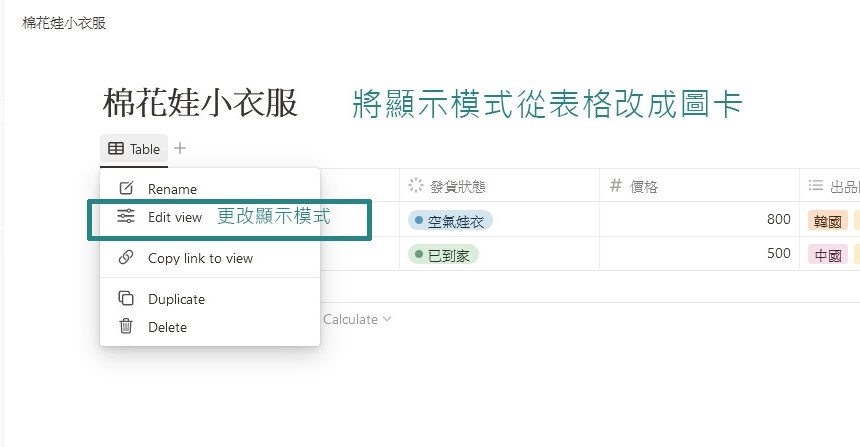Viewport: 860px width, 447px height.
Task: Click the 已到家 status tag
Action: (443, 255)
